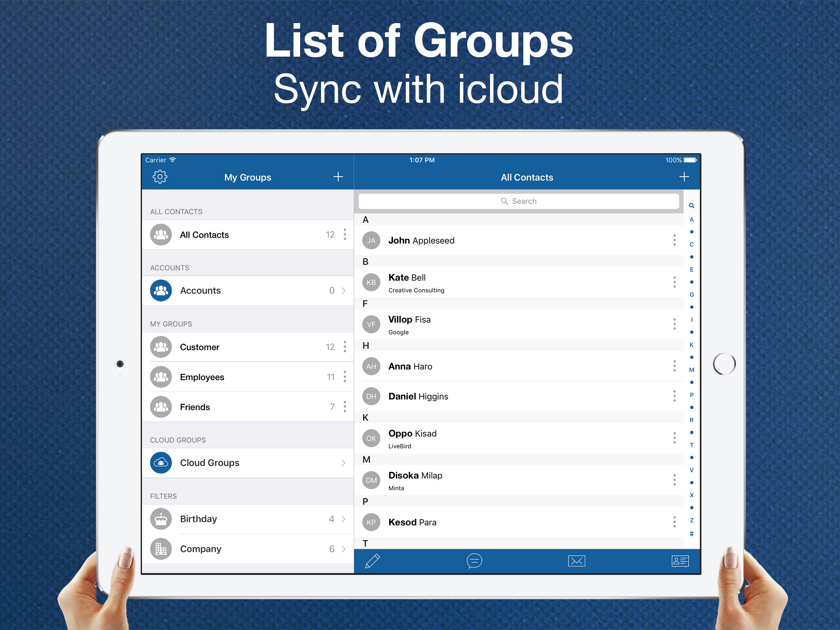Tap the envelope email icon in bottom toolbar
The height and width of the screenshot is (630, 840).
pyautogui.click(x=576, y=561)
